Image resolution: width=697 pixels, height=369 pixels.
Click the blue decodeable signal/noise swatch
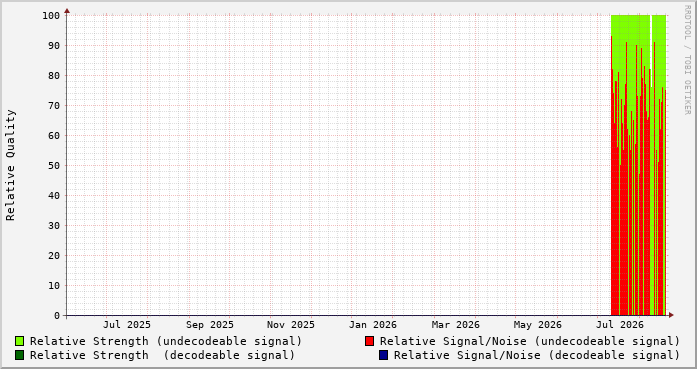point(384,355)
